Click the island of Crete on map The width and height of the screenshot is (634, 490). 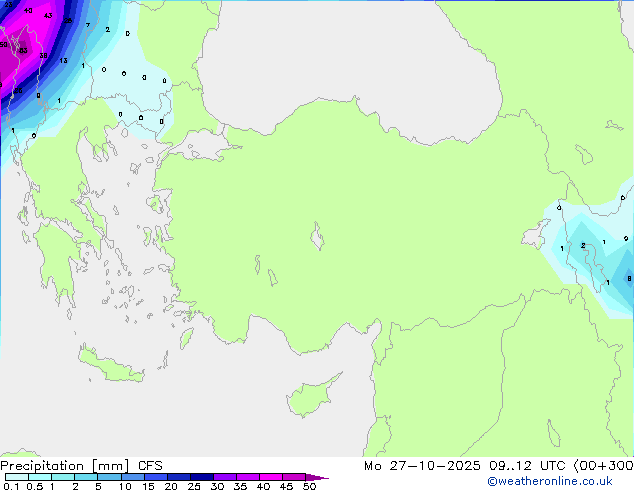click(111, 365)
